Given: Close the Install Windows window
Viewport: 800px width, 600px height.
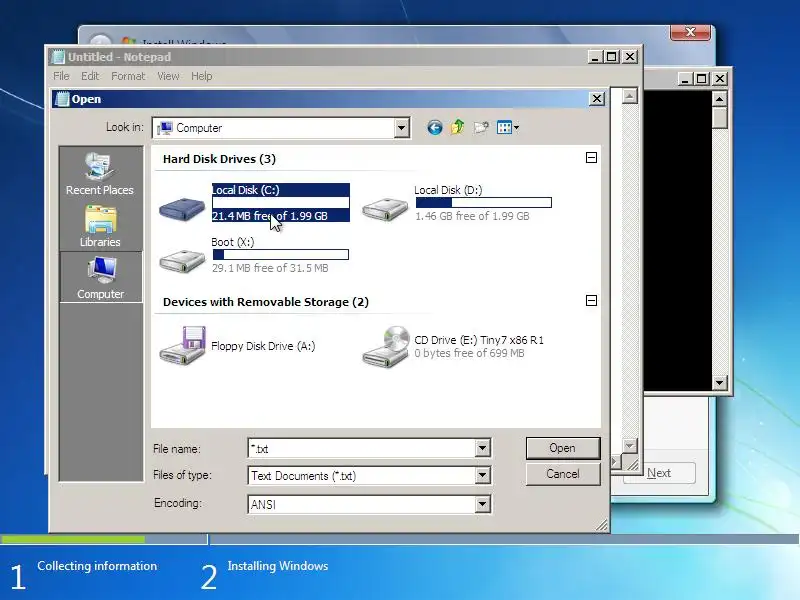Looking at the screenshot, I should click(690, 32).
